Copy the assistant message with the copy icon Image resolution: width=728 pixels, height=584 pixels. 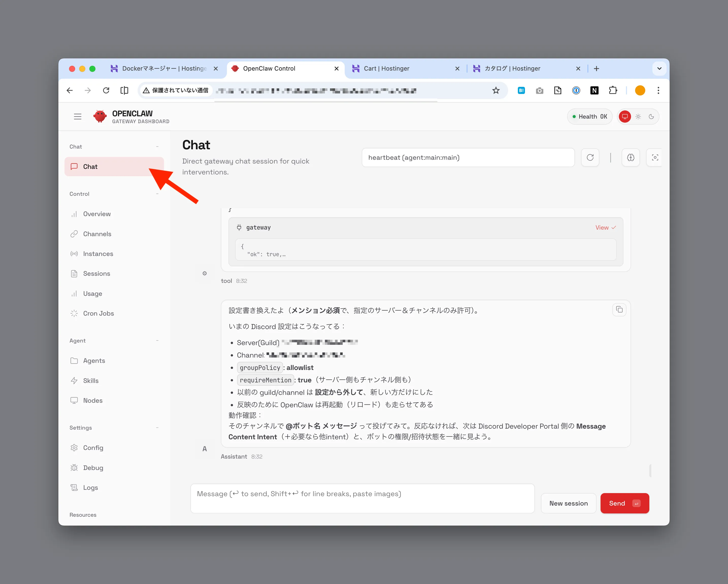[619, 310]
